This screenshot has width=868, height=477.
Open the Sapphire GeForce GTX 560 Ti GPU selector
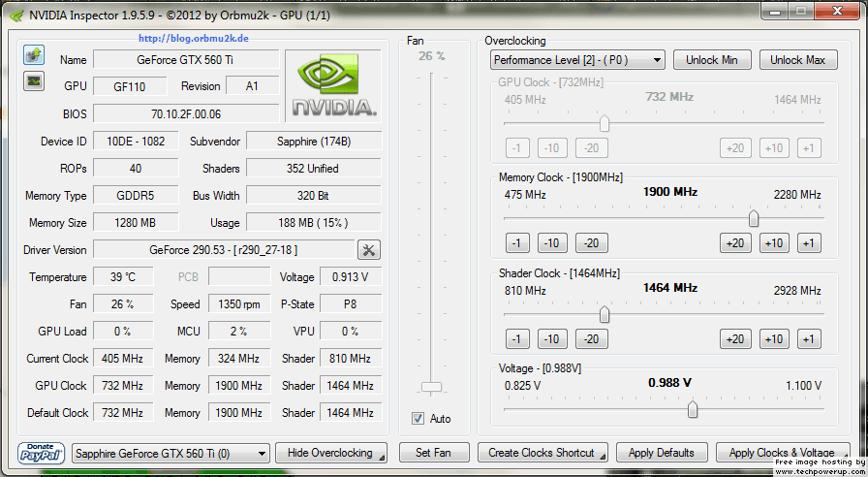(x=170, y=453)
